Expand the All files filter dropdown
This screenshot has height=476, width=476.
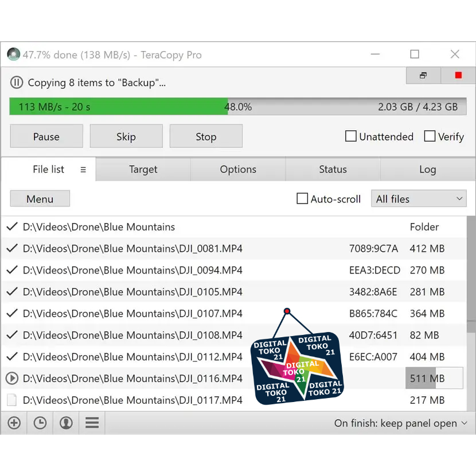(419, 199)
